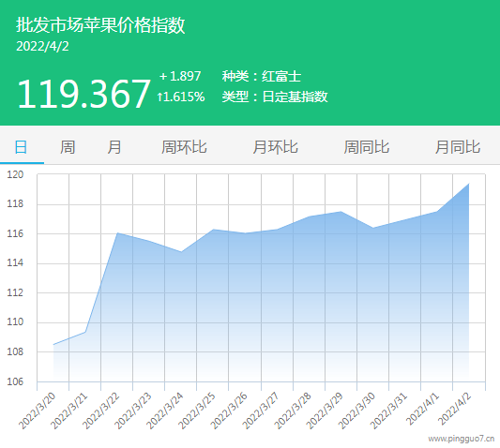Viewport: 500px width, 448px height.
Task: Switch to the 周 weekly tab
Action: point(68,147)
